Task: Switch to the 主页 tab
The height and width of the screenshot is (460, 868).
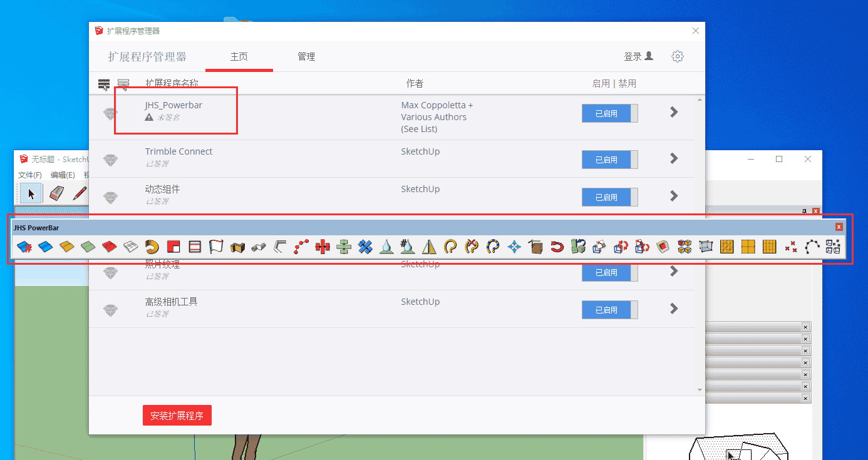Action: tap(239, 56)
